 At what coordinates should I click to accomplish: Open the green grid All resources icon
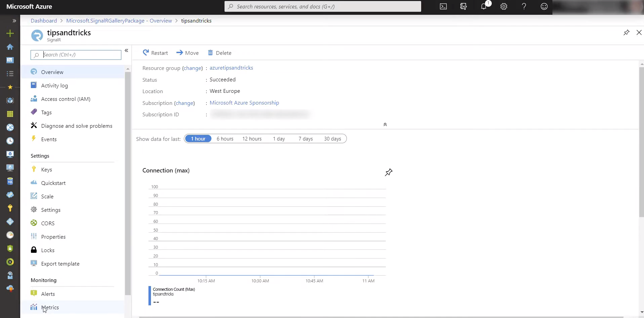[x=10, y=114]
